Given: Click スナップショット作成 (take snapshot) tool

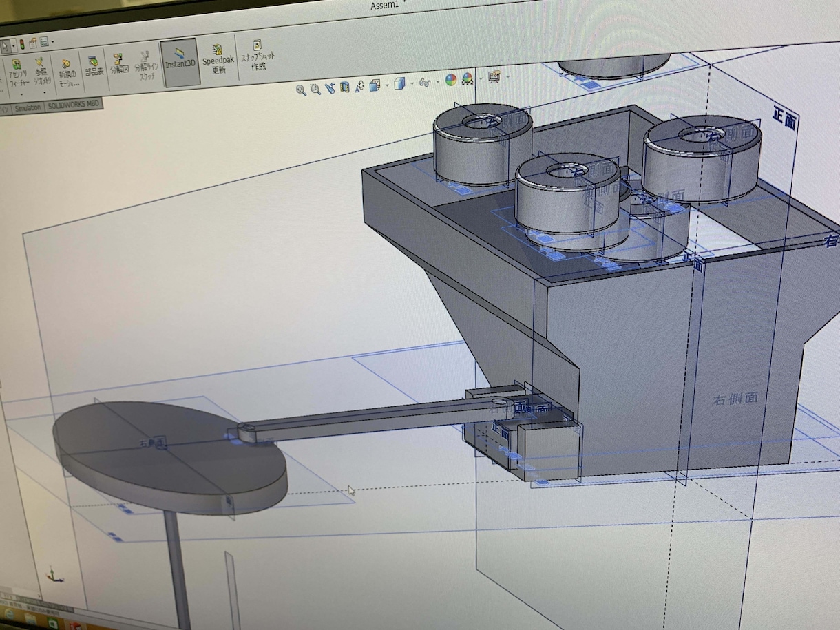Looking at the screenshot, I should [x=258, y=56].
